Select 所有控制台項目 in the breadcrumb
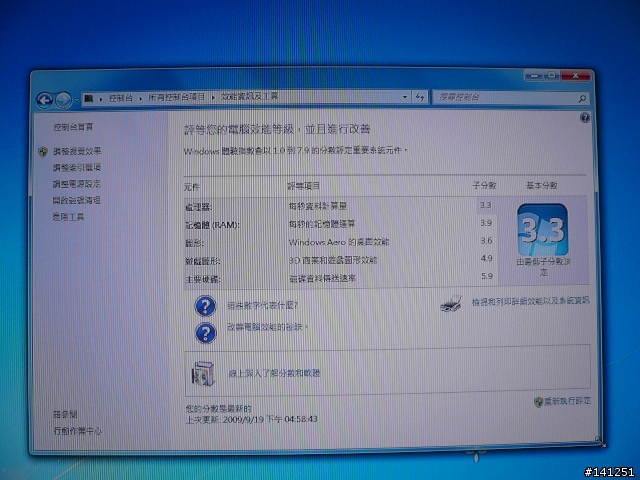This screenshot has height=480, width=640. click(176, 97)
